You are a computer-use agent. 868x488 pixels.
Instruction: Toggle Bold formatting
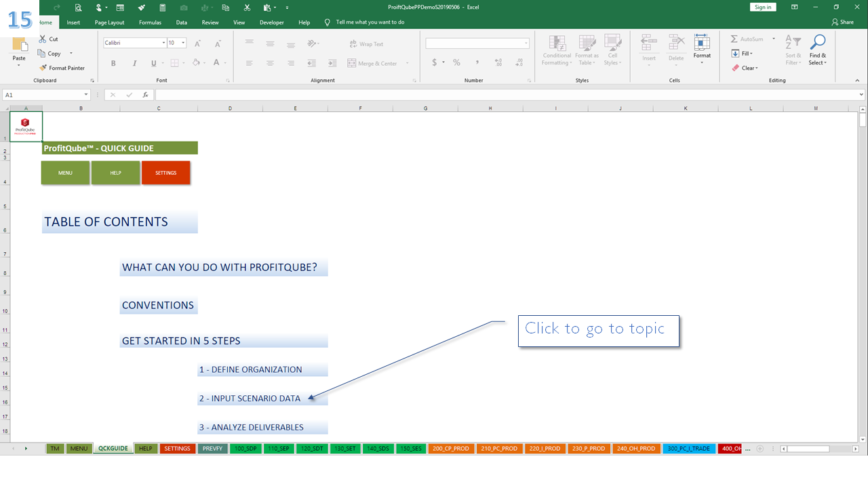tap(113, 63)
